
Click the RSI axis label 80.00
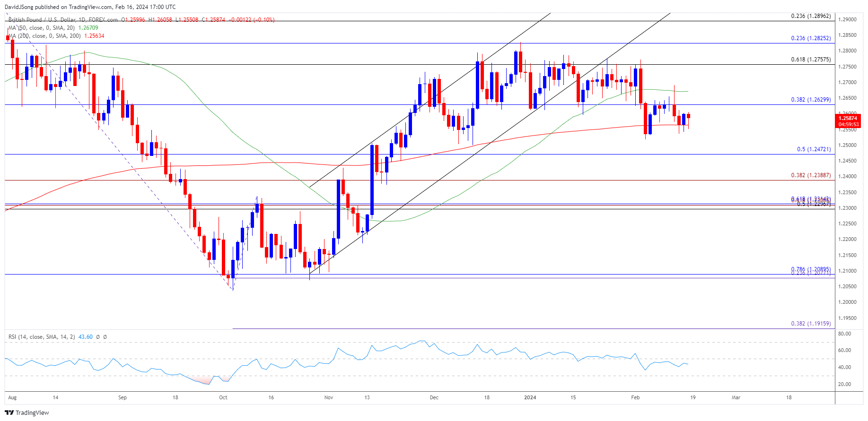[x=844, y=334]
